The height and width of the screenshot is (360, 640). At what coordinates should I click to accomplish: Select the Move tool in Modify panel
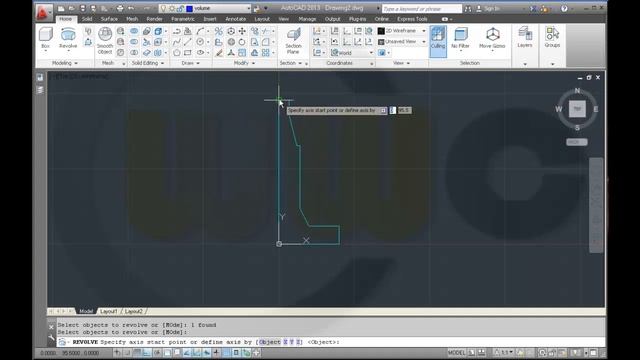[242, 31]
